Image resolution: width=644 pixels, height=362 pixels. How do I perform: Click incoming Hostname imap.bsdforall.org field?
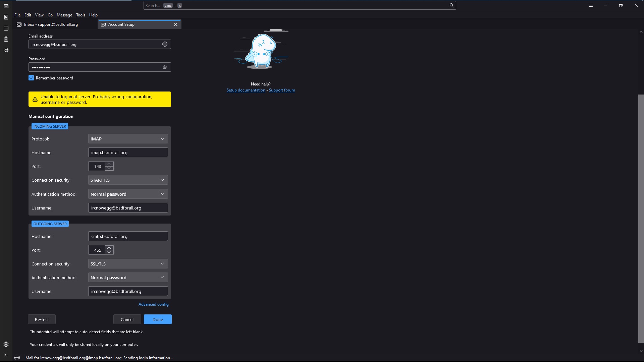(128, 153)
